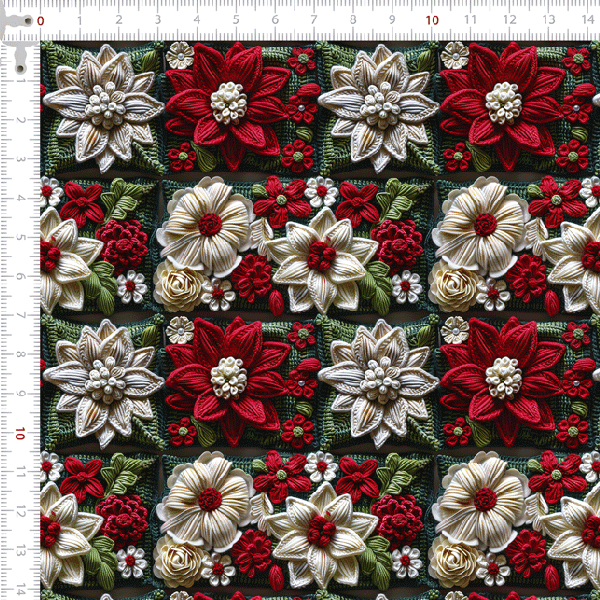Screen dimensions: 600x600
Task: Click the number 13 on the top ruler
Action: coord(549,20)
